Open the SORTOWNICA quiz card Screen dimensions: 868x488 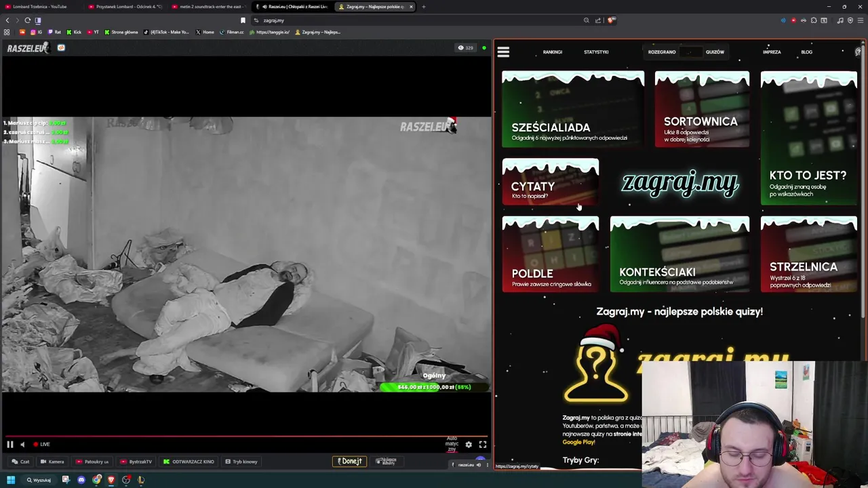702,108
